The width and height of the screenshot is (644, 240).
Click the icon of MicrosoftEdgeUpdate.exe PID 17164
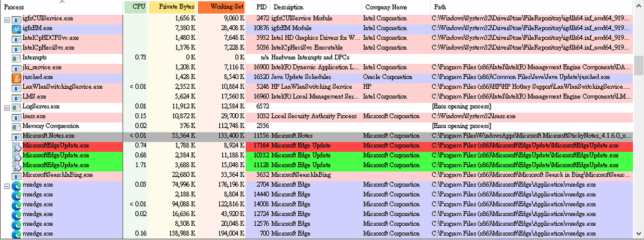(x=16, y=146)
